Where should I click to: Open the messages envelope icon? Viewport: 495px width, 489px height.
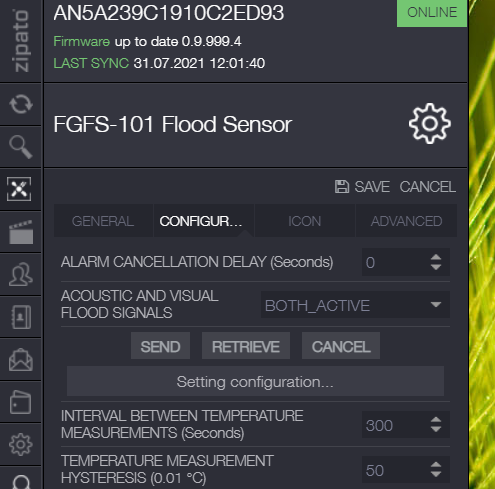21,360
